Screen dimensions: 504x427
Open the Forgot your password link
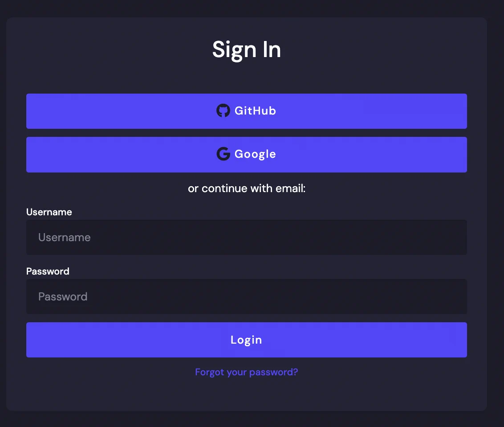[246, 372]
